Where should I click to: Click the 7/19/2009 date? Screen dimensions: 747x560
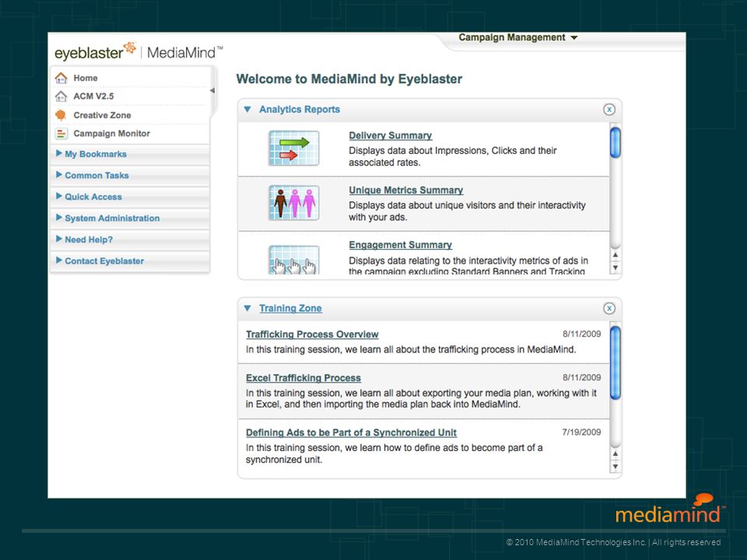click(581, 432)
